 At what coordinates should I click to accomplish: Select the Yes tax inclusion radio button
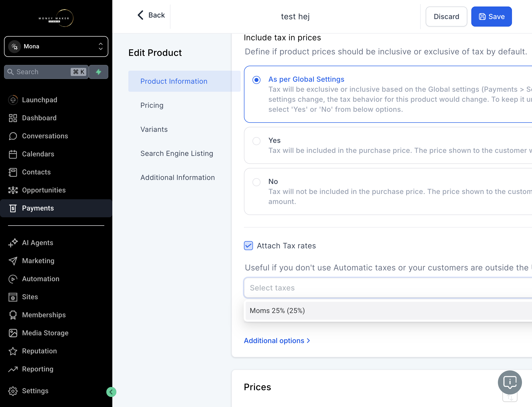point(256,141)
